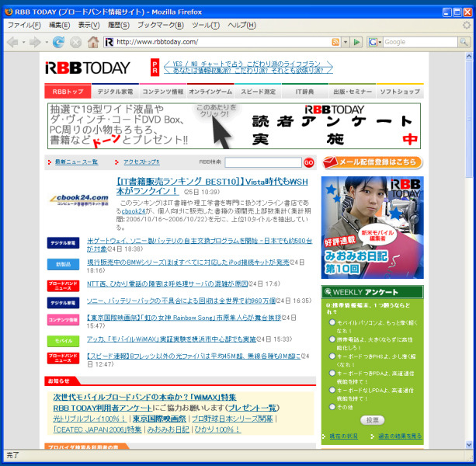Open the 過去の結果を見る link
476x466 pixels.
[400, 436]
